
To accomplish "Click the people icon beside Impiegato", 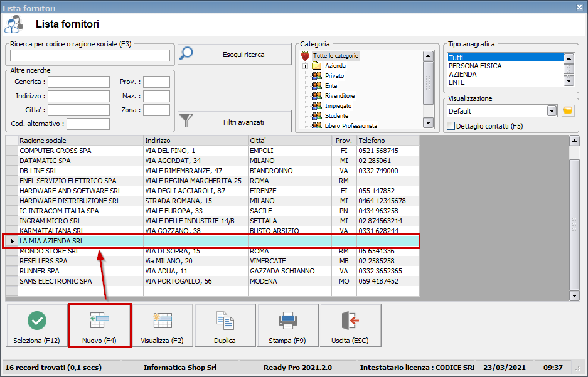I will pos(317,106).
